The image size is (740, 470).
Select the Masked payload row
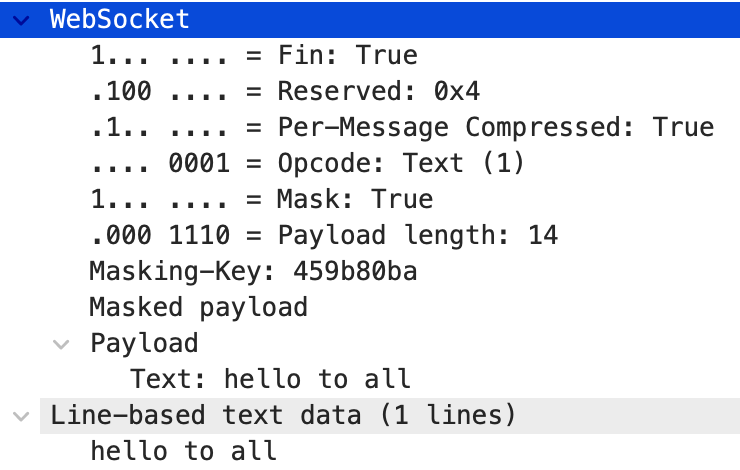[x=198, y=307]
